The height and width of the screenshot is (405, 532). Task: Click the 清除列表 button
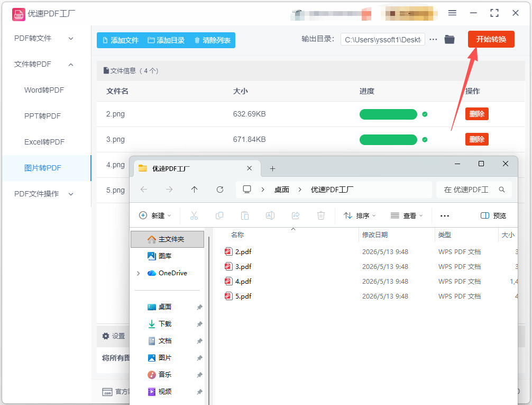coord(213,40)
